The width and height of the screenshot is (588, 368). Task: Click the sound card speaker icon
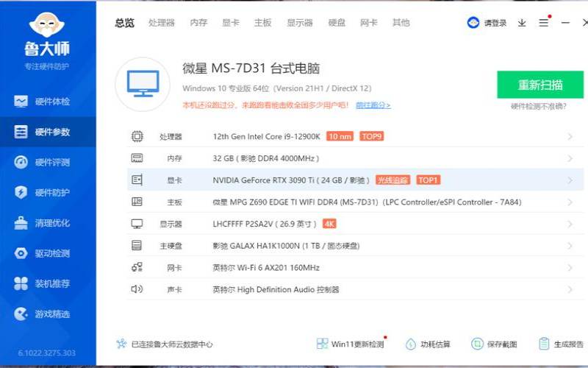[x=137, y=289]
